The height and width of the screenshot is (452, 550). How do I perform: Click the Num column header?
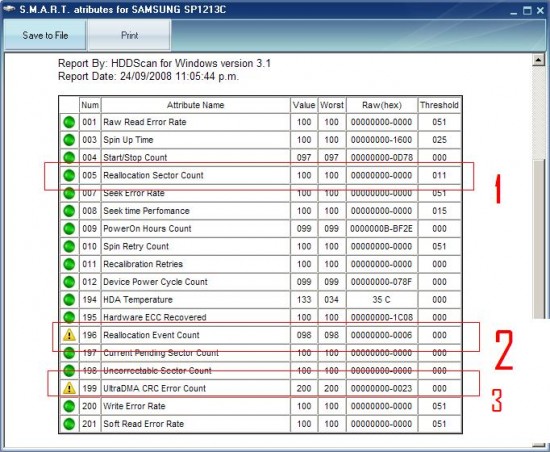coord(90,105)
